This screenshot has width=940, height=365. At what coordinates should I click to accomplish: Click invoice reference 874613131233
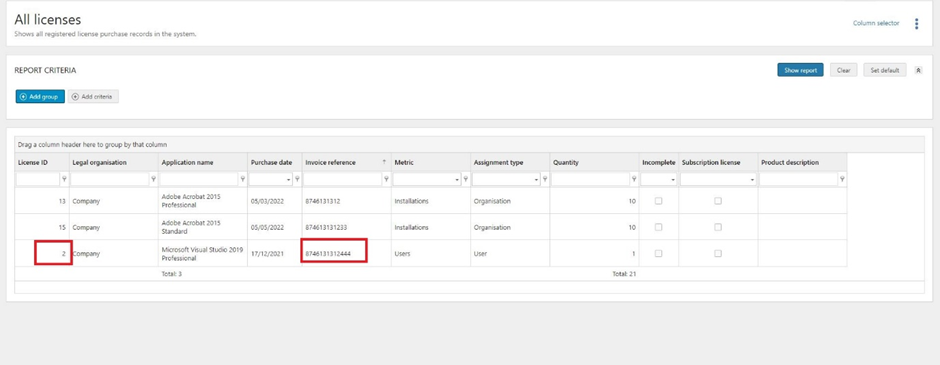[x=326, y=228]
